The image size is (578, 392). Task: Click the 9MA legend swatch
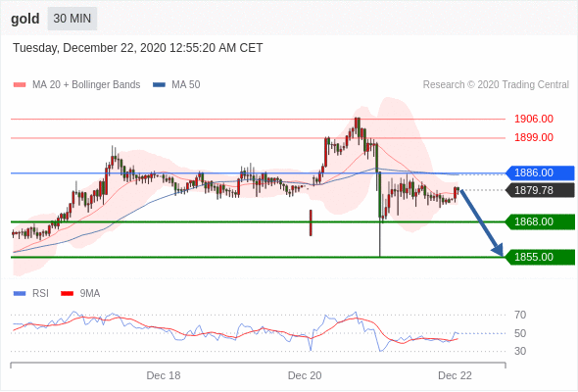tap(67, 294)
